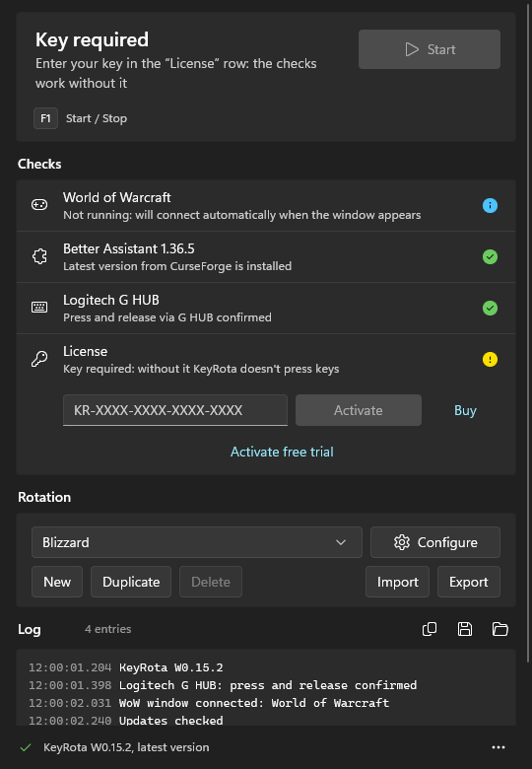Click the green check icon in status bar
This screenshot has height=769, width=532.
[x=26, y=747]
